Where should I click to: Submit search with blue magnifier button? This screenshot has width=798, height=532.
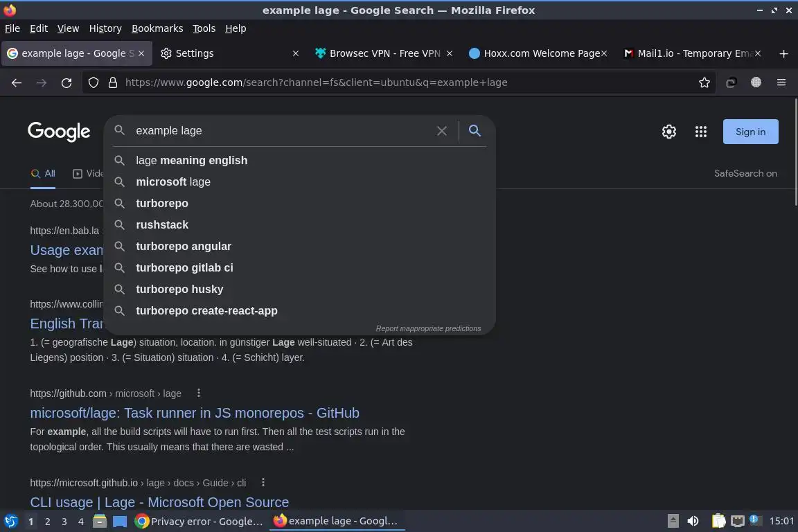click(x=475, y=131)
